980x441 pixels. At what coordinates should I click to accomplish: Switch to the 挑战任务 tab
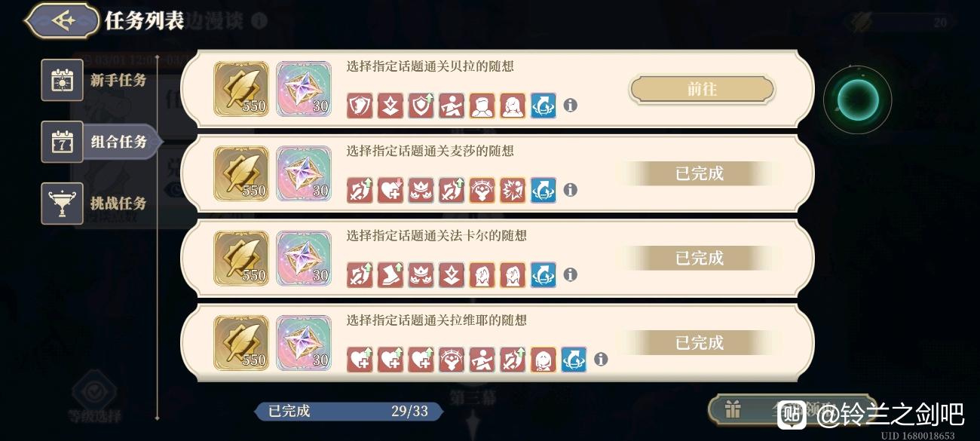tap(95, 204)
